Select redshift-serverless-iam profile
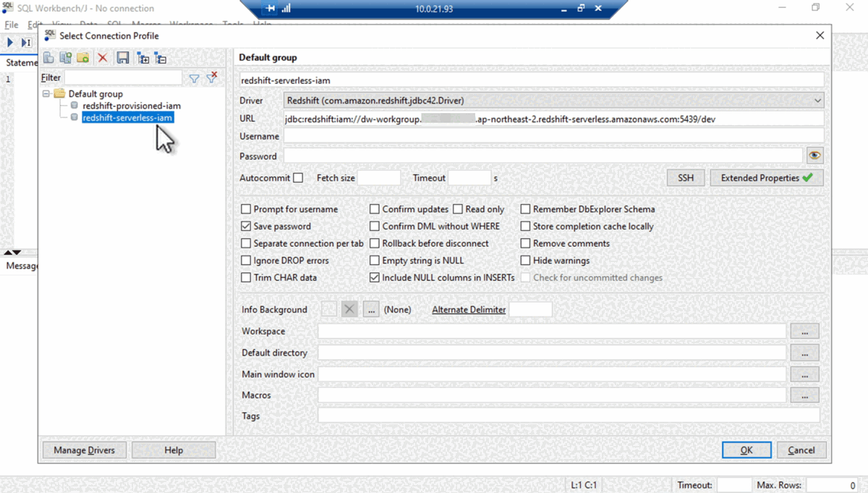This screenshot has width=868, height=493. [127, 117]
